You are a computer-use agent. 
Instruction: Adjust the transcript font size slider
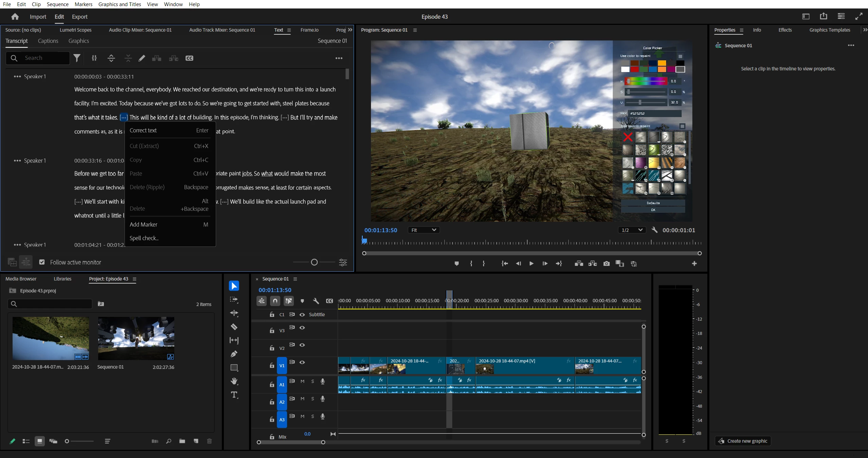click(x=314, y=262)
